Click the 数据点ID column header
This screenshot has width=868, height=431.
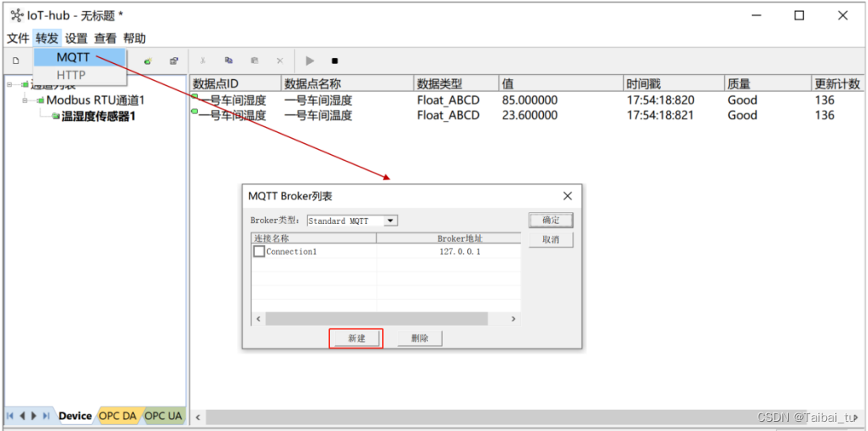coord(235,83)
